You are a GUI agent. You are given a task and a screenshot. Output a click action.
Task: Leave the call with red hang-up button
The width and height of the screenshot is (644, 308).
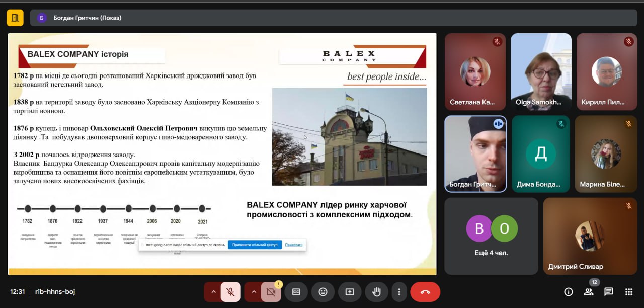click(x=425, y=292)
